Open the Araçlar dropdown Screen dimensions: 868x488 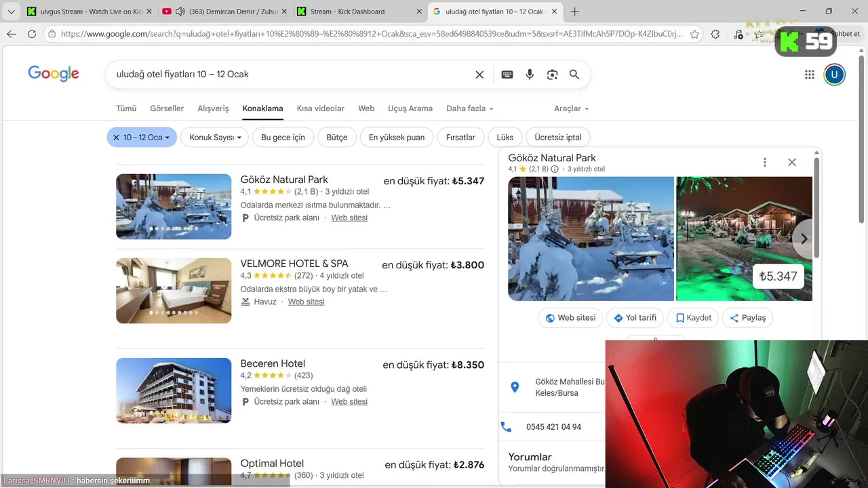click(x=571, y=108)
